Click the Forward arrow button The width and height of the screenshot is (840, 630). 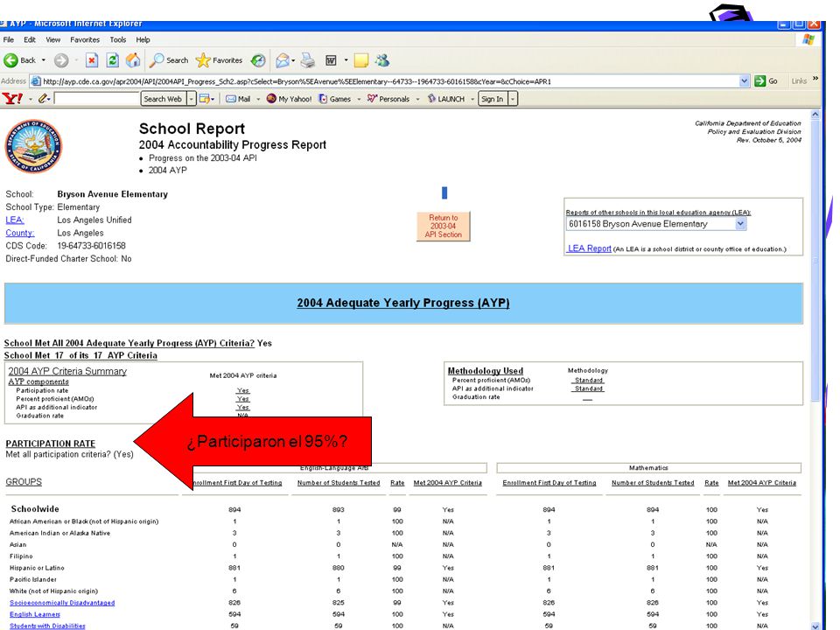click(x=61, y=60)
